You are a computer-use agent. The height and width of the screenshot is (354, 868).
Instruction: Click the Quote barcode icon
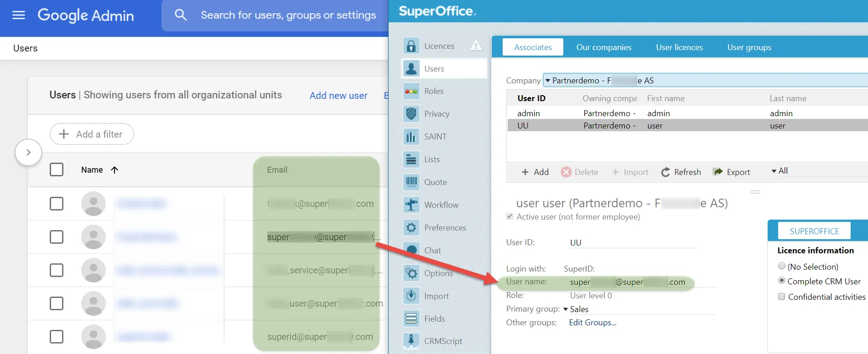coord(411,182)
